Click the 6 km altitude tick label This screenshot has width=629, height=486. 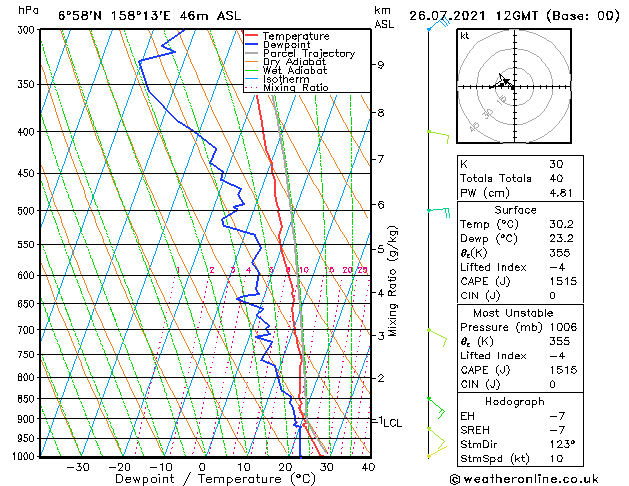click(381, 205)
